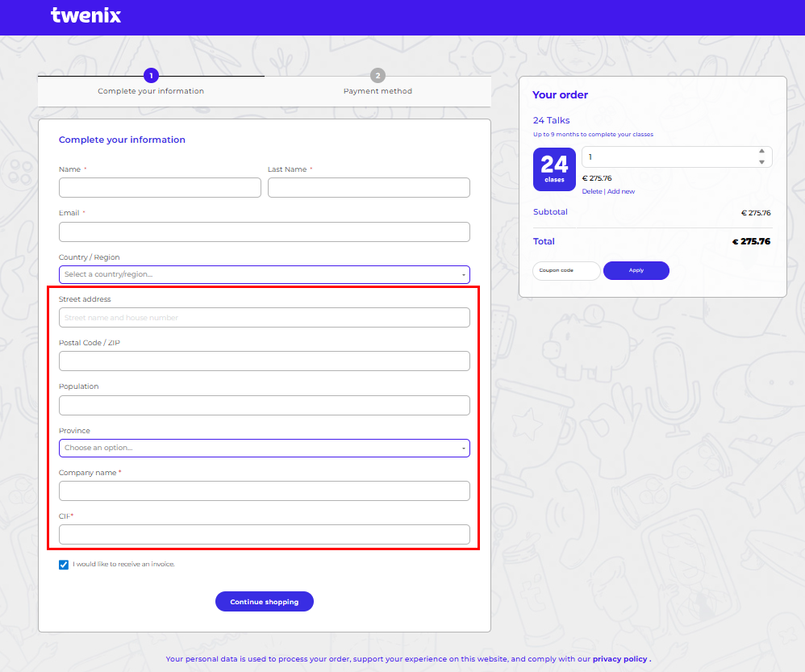The image size is (805, 672).
Task: Click the Add new link
Action: (621, 191)
